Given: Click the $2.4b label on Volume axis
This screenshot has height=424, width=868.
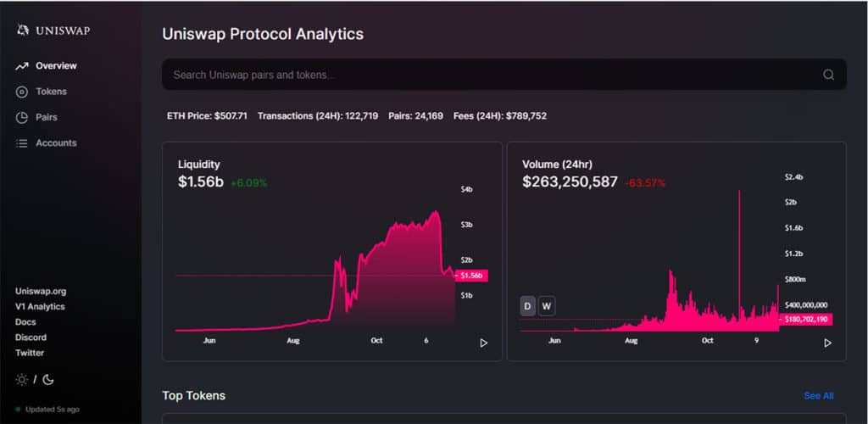Looking at the screenshot, I should click(x=793, y=177).
